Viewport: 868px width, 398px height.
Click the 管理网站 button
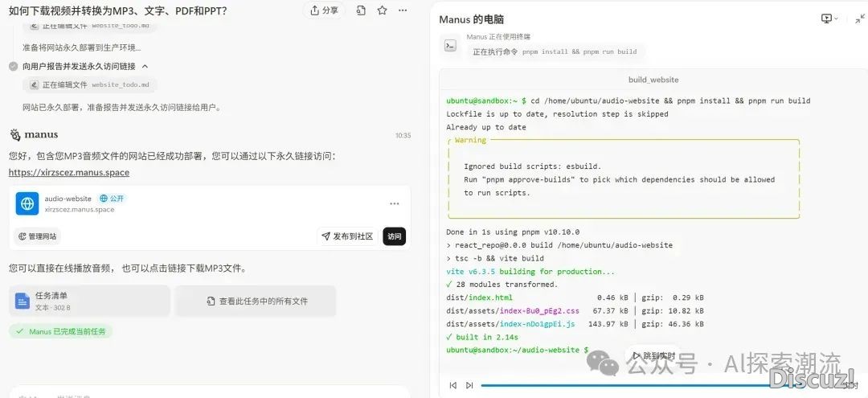click(38, 236)
